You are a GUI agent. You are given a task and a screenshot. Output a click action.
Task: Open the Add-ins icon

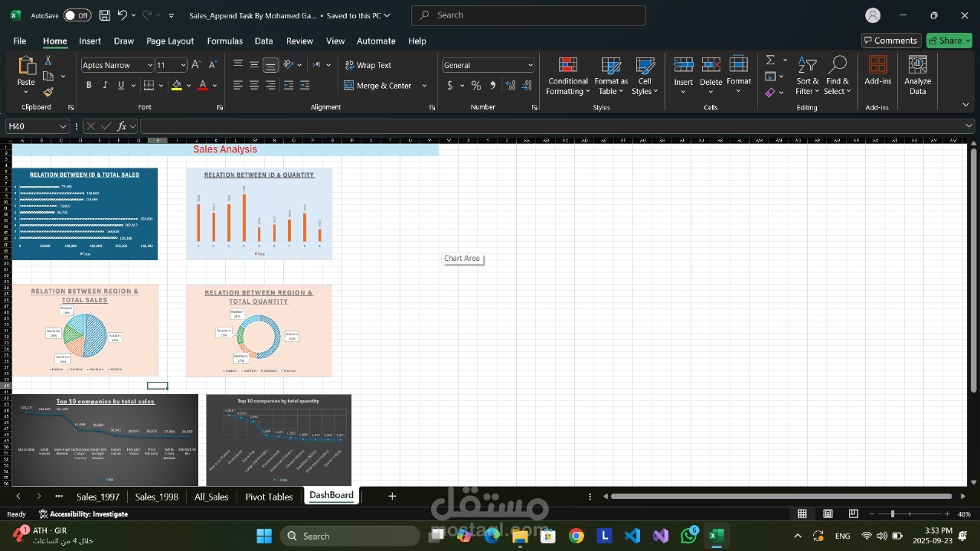[877, 70]
